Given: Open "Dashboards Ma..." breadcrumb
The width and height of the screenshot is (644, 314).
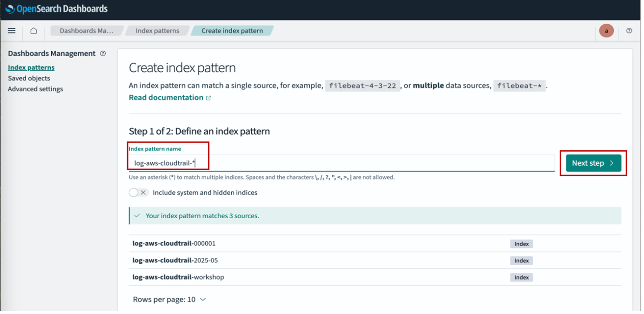Looking at the screenshot, I should 86,31.
